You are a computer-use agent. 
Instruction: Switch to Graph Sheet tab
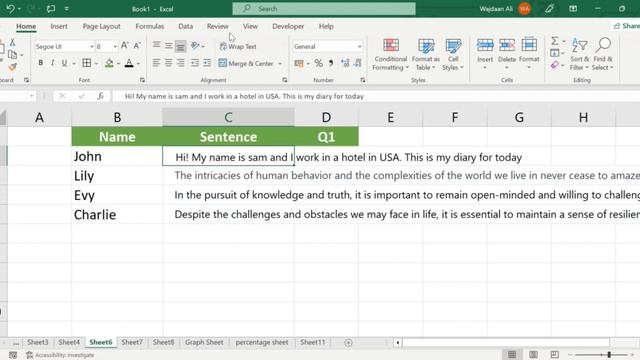[x=204, y=342]
